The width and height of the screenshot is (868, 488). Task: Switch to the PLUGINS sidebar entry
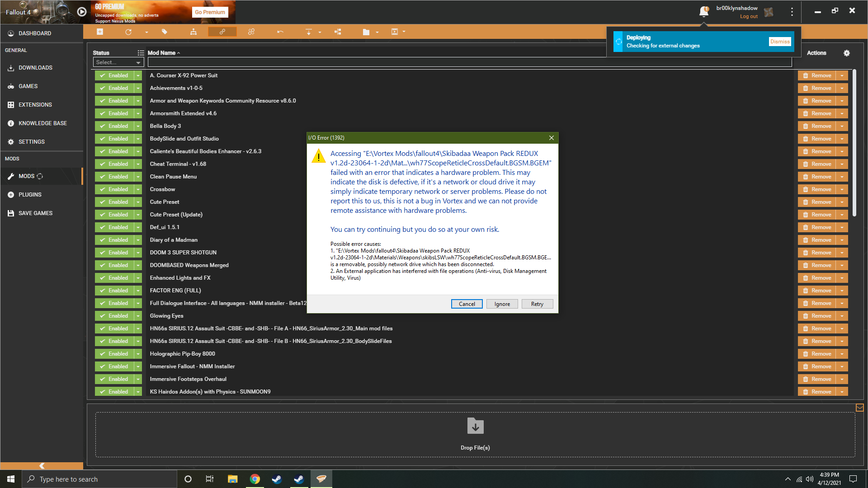click(31, 194)
